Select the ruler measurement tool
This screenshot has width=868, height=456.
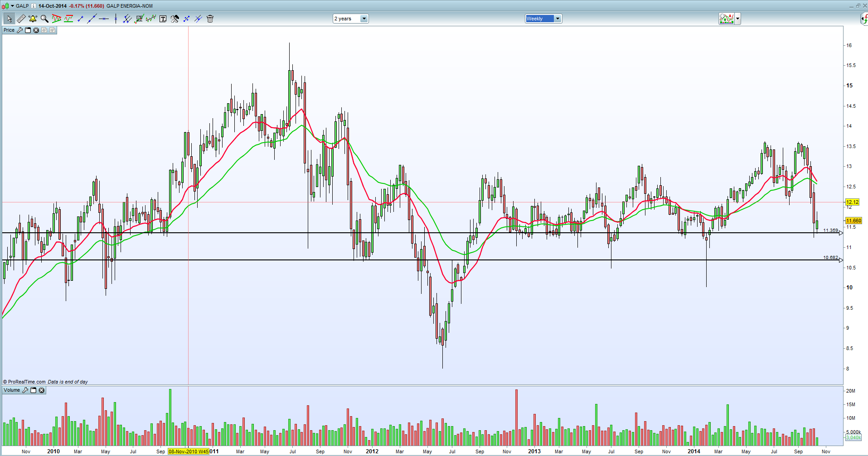pos(21,19)
